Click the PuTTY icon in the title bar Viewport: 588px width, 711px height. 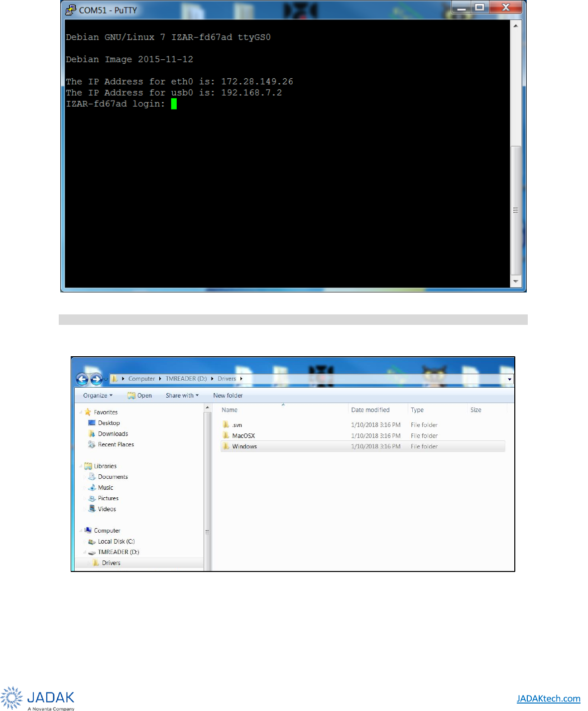click(71, 9)
